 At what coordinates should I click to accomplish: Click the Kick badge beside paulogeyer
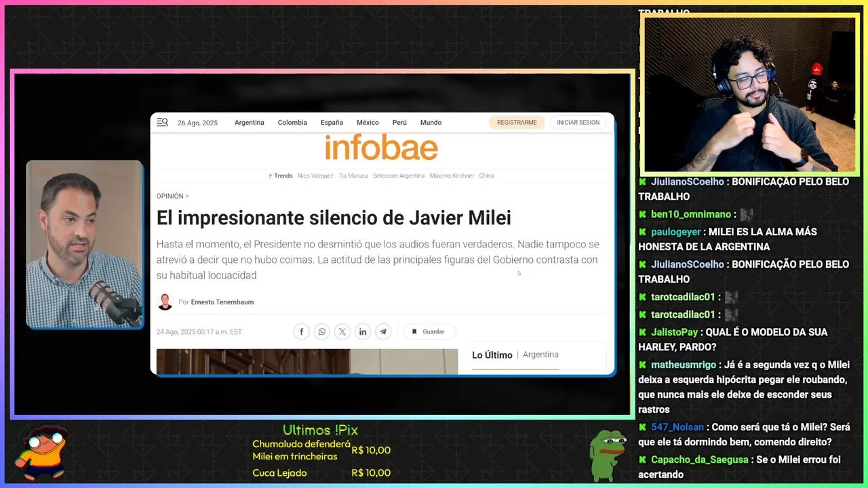pos(642,232)
